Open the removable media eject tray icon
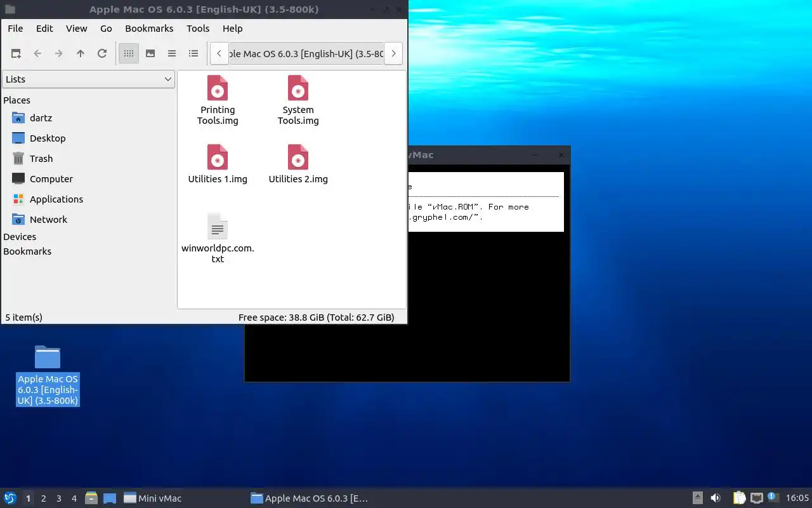The height and width of the screenshot is (508, 812). pyautogui.click(x=698, y=498)
